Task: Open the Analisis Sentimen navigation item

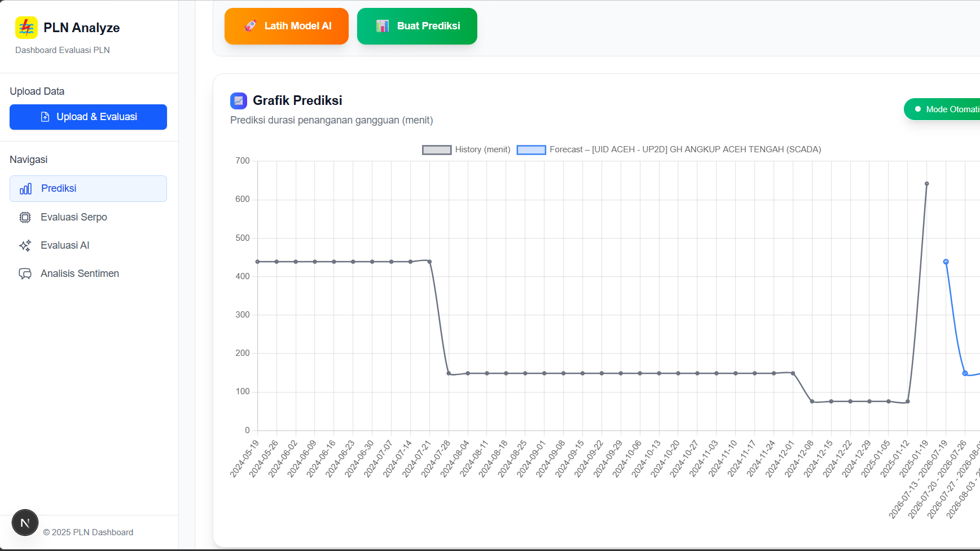Action: tap(88, 274)
